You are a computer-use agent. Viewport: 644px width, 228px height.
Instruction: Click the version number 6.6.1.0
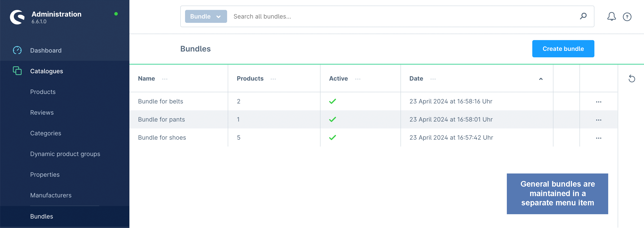pos(39,22)
